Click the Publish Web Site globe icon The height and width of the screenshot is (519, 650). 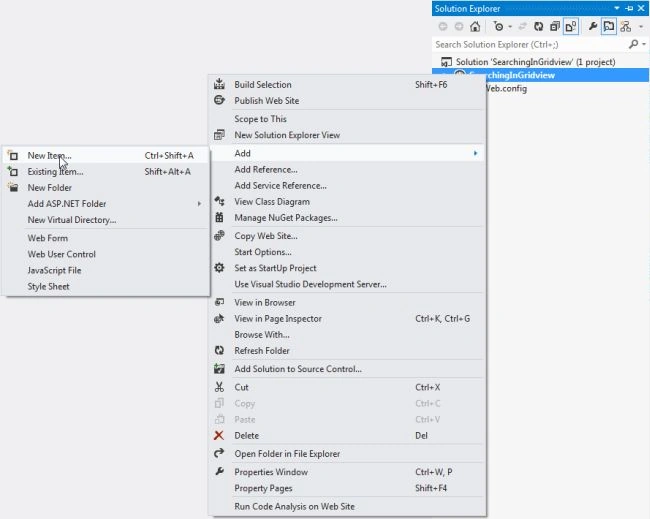219,100
